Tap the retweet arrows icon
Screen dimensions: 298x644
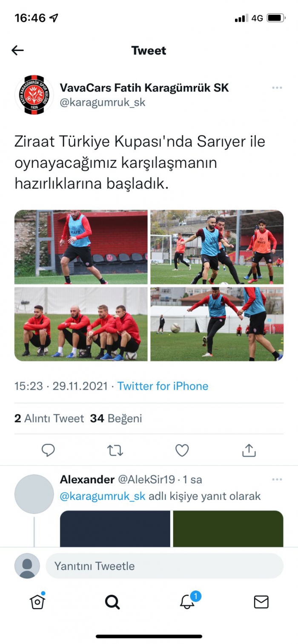pos(115,450)
